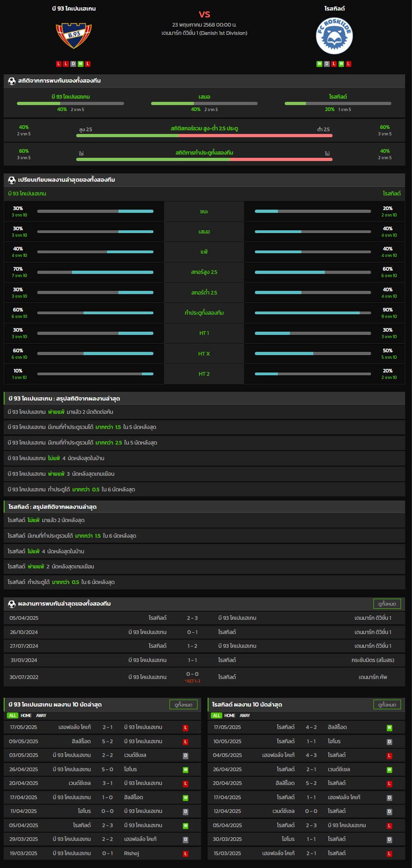Click W badge of Roskilde's 17/05/2025 match row
The width and height of the screenshot is (412, 868).
click(389, 728)
